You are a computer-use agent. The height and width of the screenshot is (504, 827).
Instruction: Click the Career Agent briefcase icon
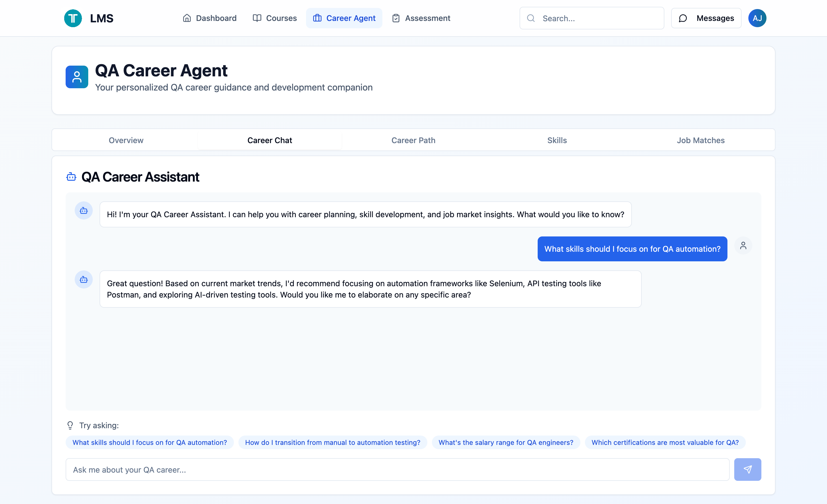pyautogui.click(x=317, y=18)
